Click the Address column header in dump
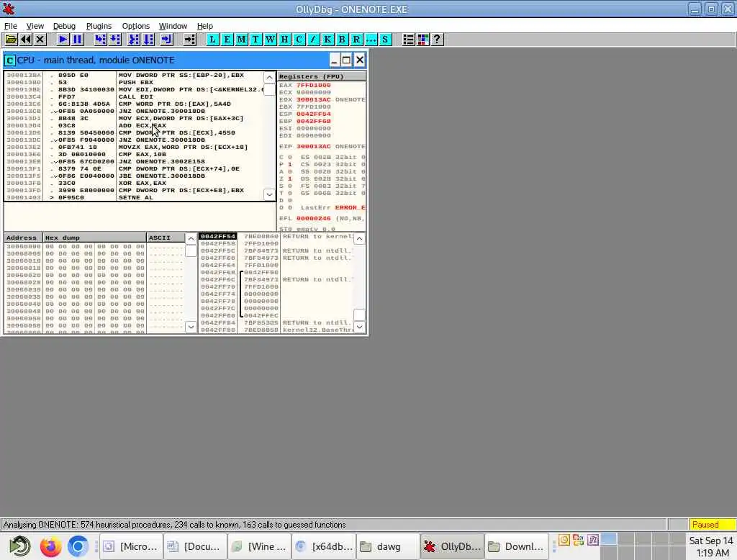This screenshot has height=560, width=737. click(23, 238)
